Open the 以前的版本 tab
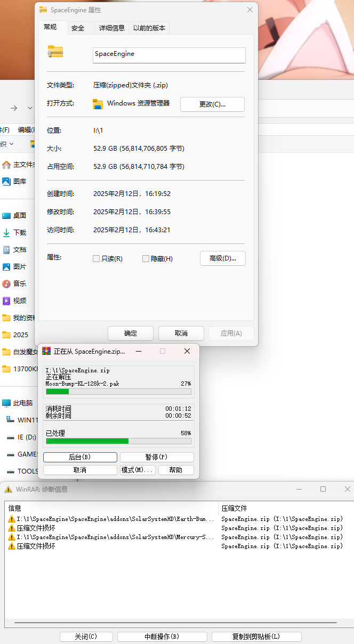The width and height of the screenshot is (354, 644). pyautogui.click(x=149, y=28)
